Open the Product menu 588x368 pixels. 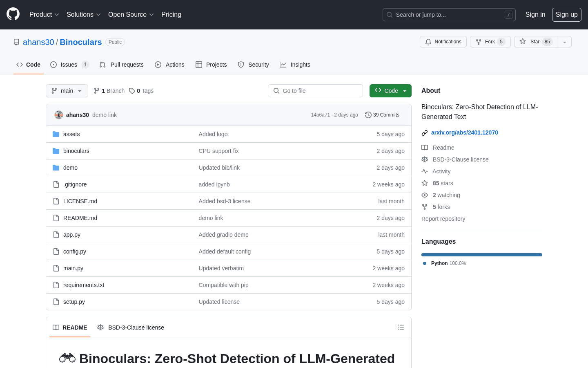coord(44,15)
